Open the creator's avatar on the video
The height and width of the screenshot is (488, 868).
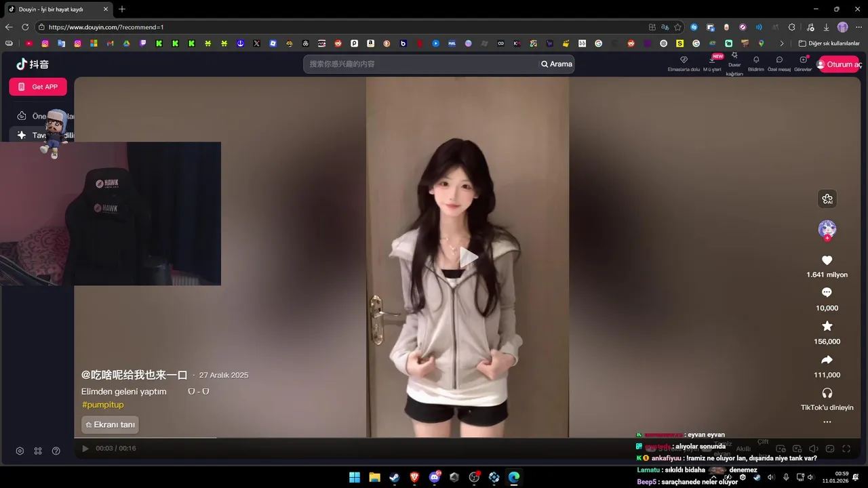click(827, 229)
